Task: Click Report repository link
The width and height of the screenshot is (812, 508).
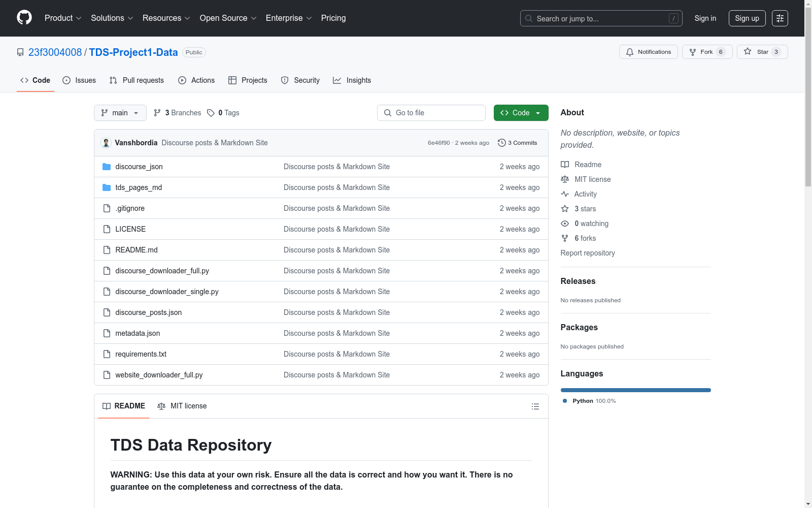Action: pos(588,253)
